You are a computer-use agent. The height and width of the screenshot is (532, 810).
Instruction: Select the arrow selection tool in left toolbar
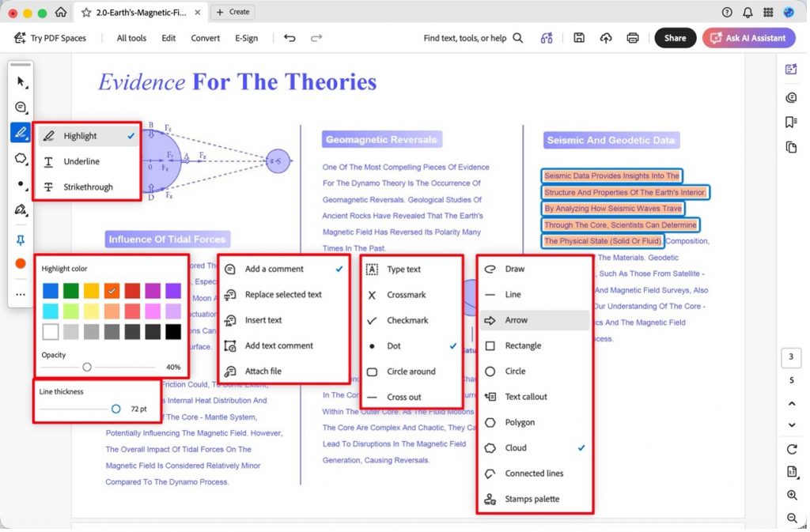pyautogui.click(x=21, y=81)
